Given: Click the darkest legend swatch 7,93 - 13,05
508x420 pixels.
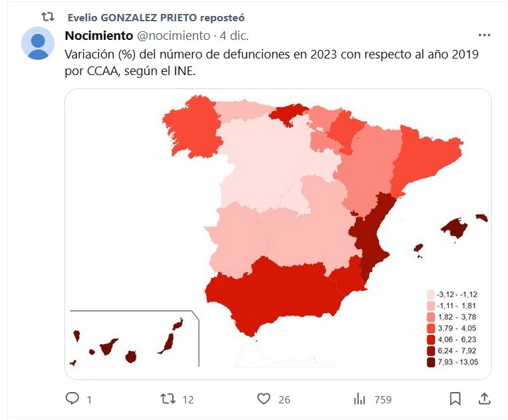Looking at the screenshot, I should pyautogui.click(x=431, y=362).
